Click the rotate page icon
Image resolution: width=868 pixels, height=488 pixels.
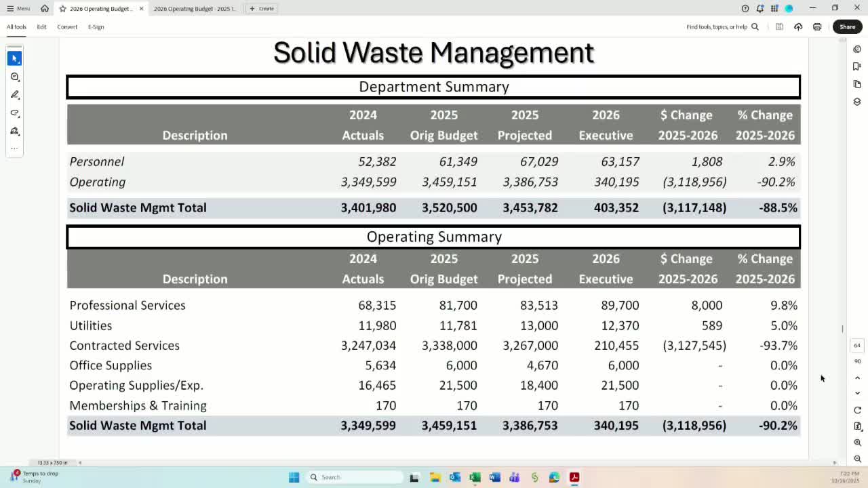tap(857, 410)
